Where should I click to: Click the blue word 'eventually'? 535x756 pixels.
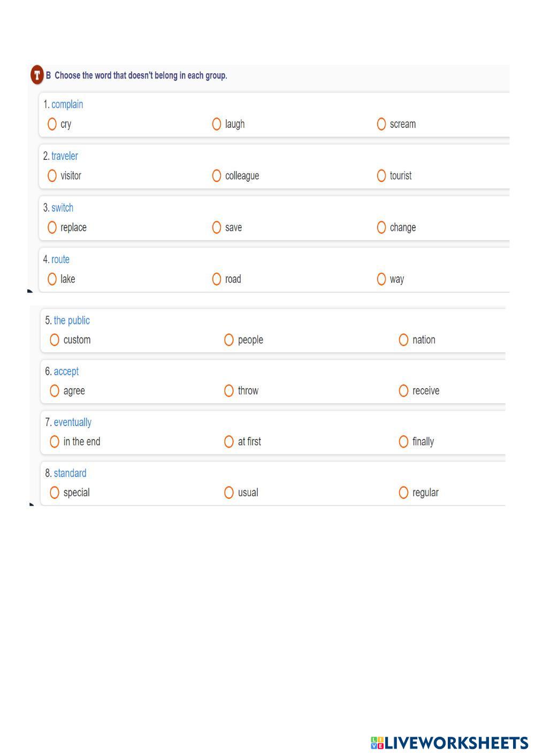[72, 422]
